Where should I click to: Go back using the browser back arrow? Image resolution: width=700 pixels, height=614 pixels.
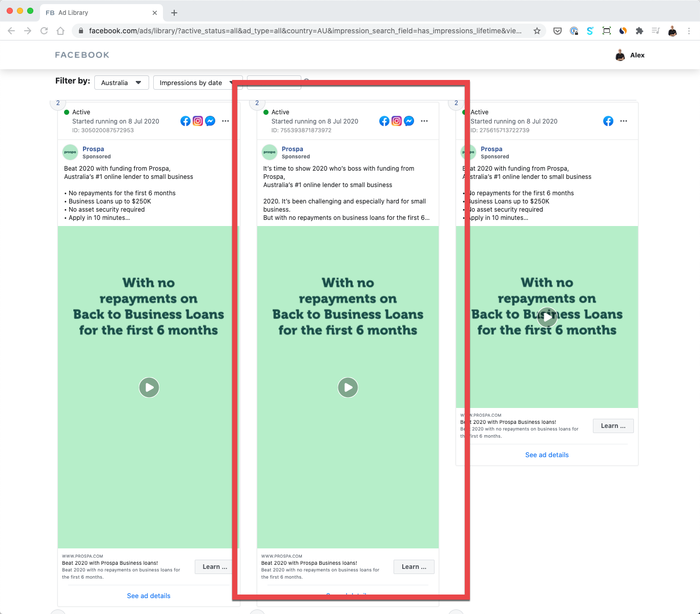(x=11, y=31)
